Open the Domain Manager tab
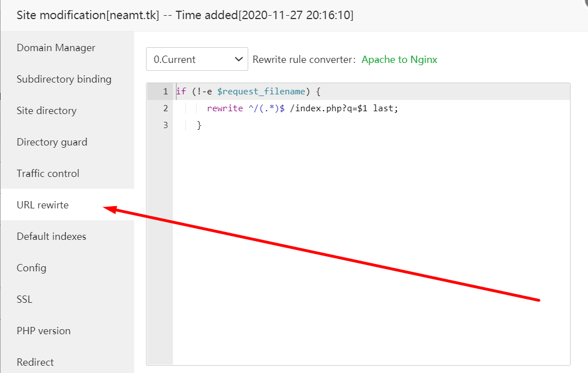 tap(56, 48)
